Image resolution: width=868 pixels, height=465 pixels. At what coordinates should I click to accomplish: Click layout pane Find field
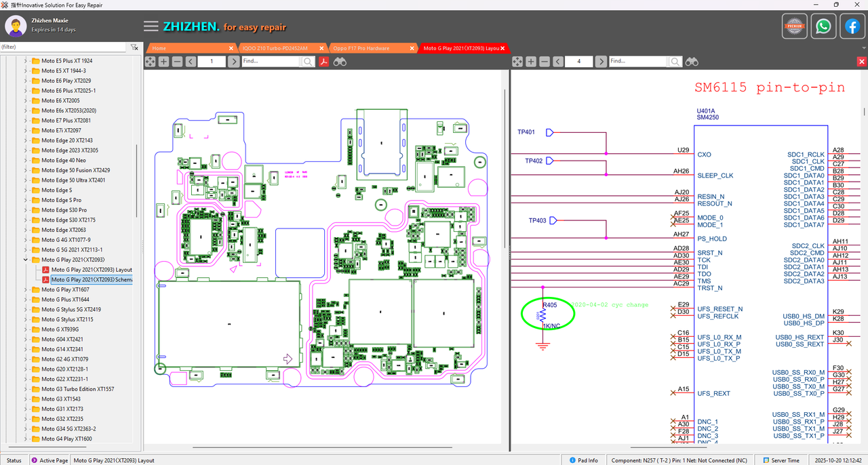click(x=271, y=62)
